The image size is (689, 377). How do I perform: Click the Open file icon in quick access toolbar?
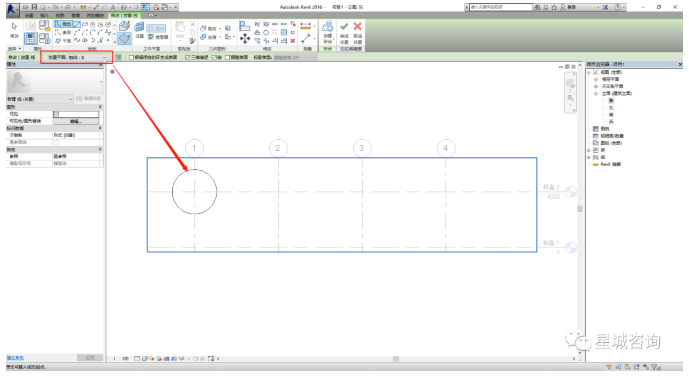pos(26,7)
